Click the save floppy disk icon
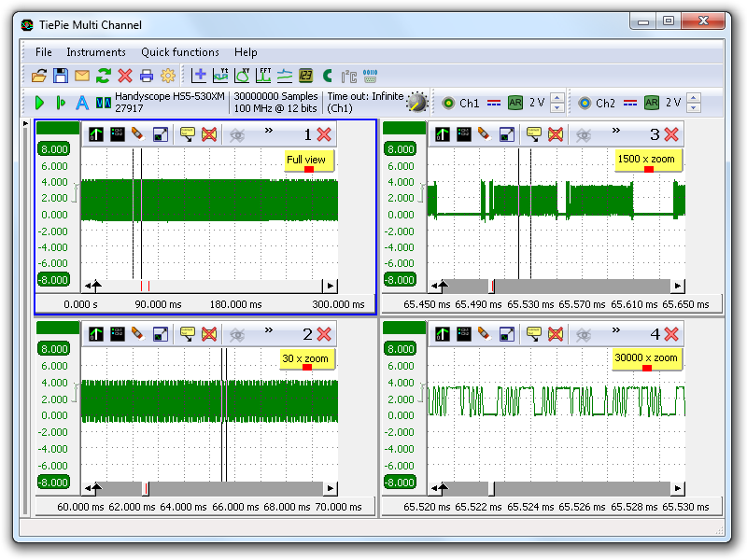Viewport: 747px width, 560px height. 61,76
